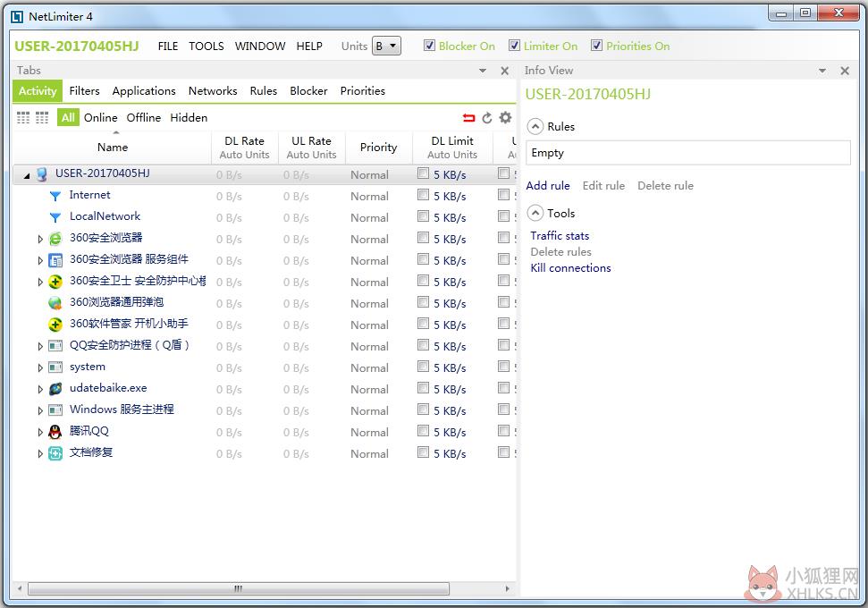Click the Windows 服务主进程 icon
This screenshot has width=868, height=608.
[x=55, y=410]
